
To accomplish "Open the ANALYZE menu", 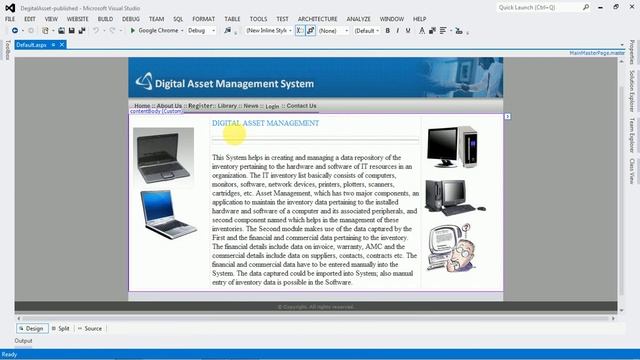I will tap(358, 19).
